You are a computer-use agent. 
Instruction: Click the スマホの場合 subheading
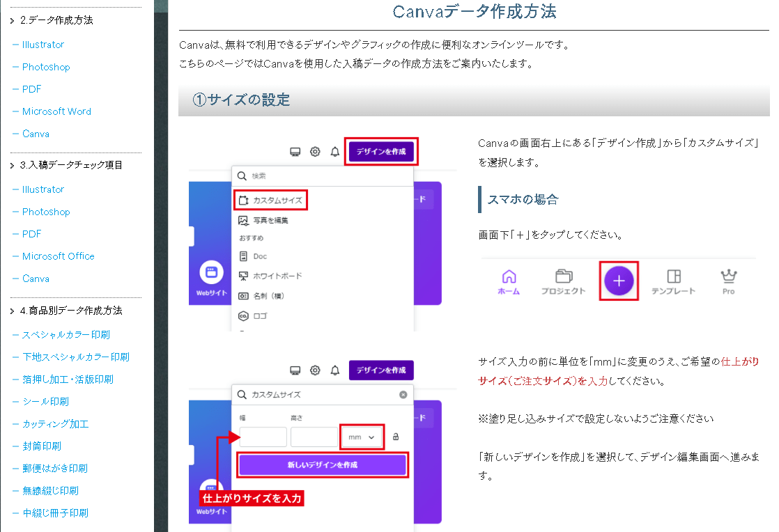pos(523,199)
